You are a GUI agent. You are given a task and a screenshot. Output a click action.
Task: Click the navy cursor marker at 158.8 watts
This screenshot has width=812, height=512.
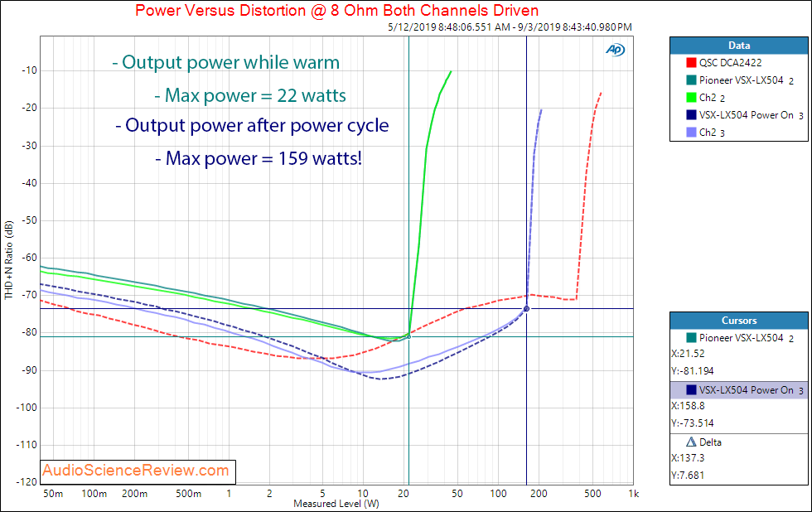tap(527, 308)
